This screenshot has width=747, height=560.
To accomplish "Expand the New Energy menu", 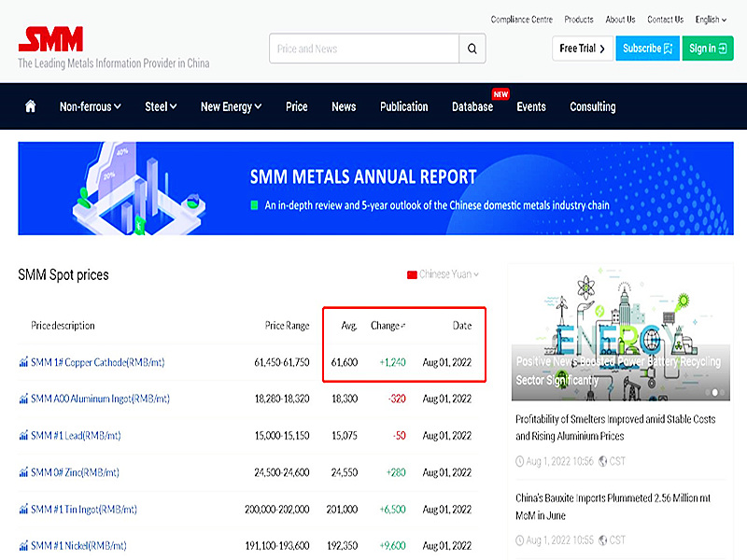I will 231,106.
